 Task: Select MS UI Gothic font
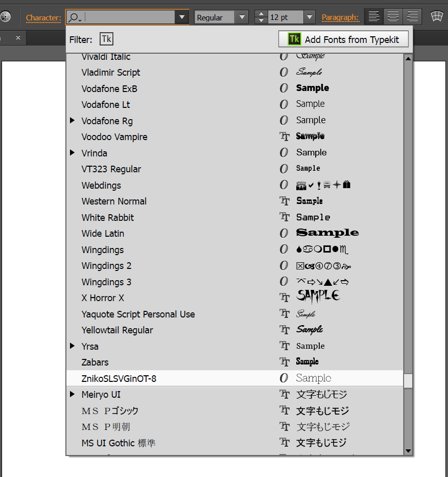(x=234, y=443)
